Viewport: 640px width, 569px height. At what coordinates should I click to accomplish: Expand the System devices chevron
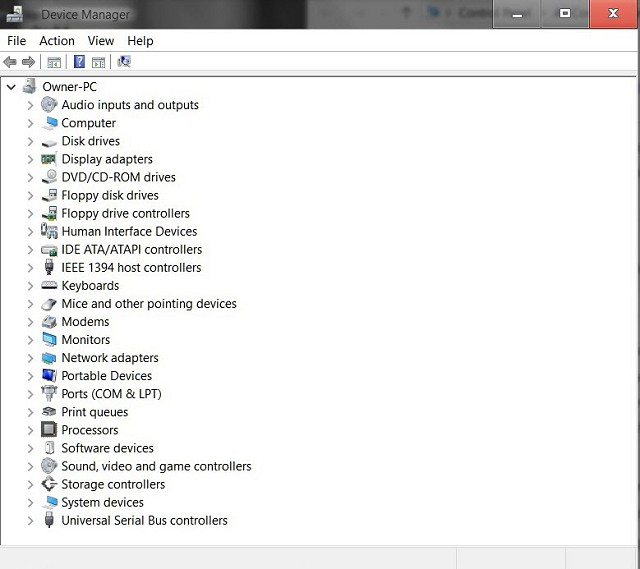click(30, 502)
